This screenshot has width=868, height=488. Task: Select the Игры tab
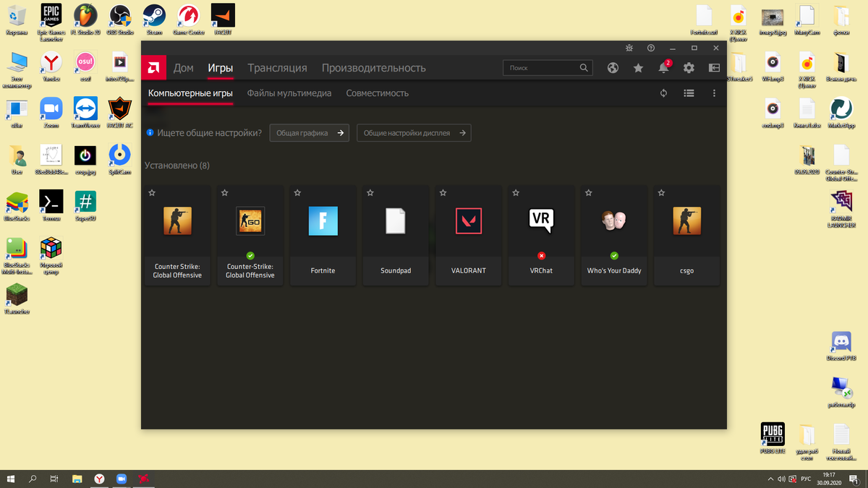click(221, 68)
